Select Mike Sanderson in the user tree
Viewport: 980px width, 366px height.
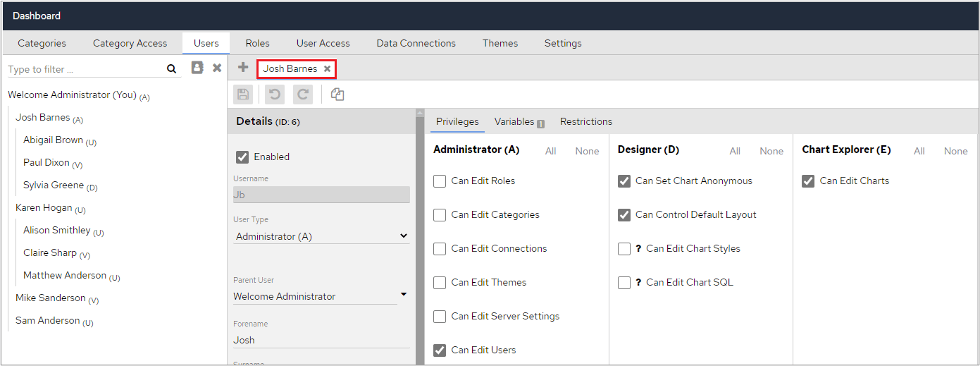[x=57, y=298]
